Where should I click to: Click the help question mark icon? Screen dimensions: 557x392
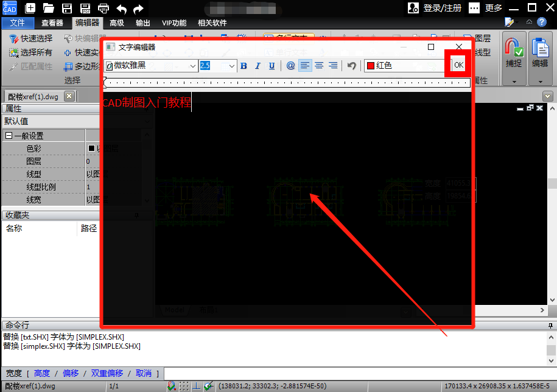coord(541,23)
